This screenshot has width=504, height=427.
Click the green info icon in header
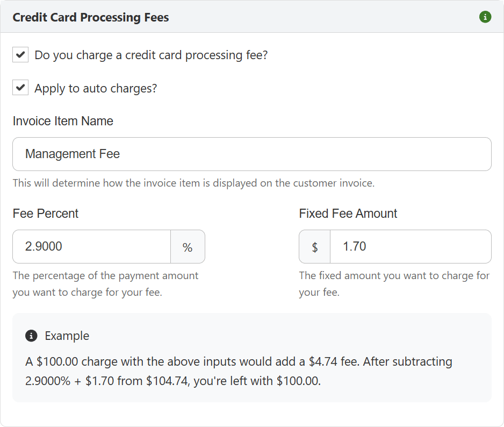[485, 17]
